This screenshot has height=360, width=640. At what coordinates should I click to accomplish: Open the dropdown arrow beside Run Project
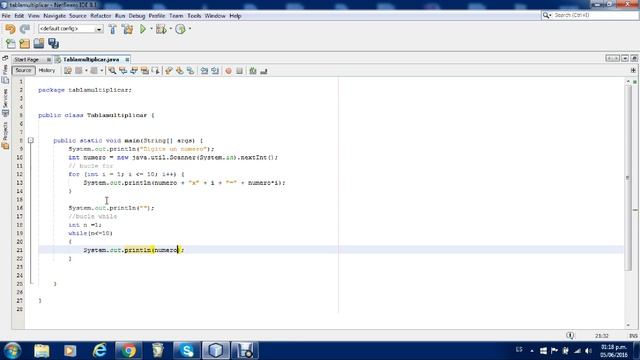point(151,29)
